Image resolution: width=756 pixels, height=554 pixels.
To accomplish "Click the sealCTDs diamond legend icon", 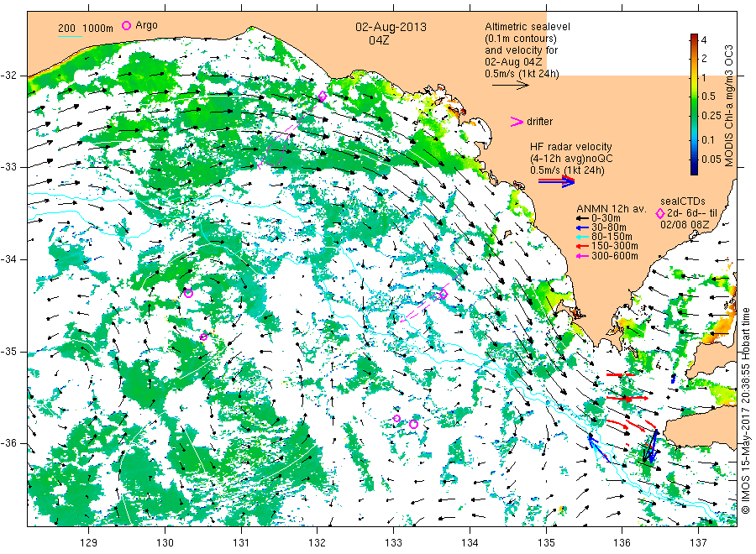I will tap(660, 213).
